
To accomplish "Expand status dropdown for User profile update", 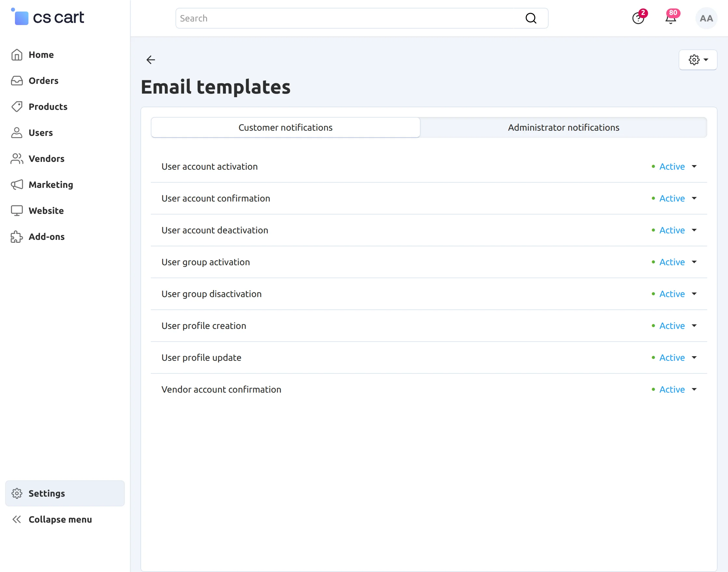I will point(674,357).
